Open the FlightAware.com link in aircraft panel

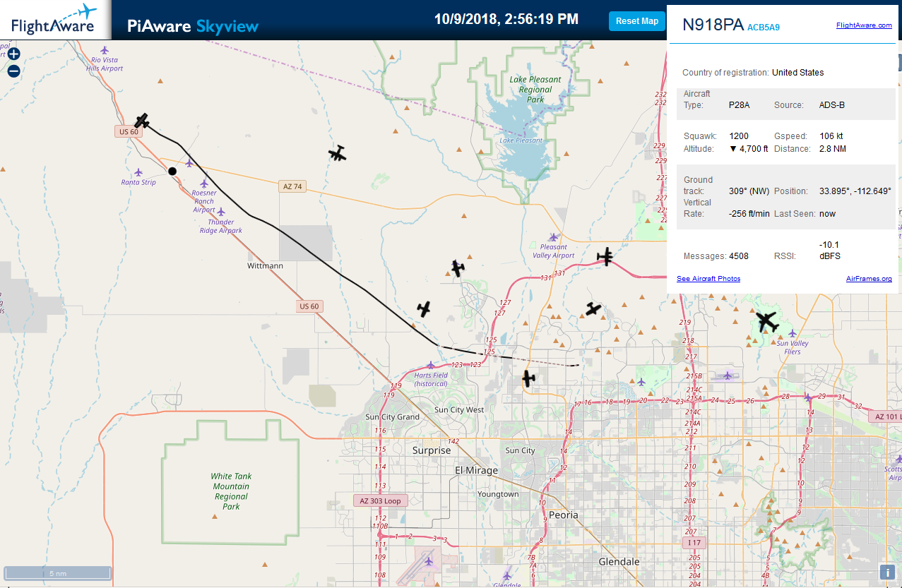[864, 25]
